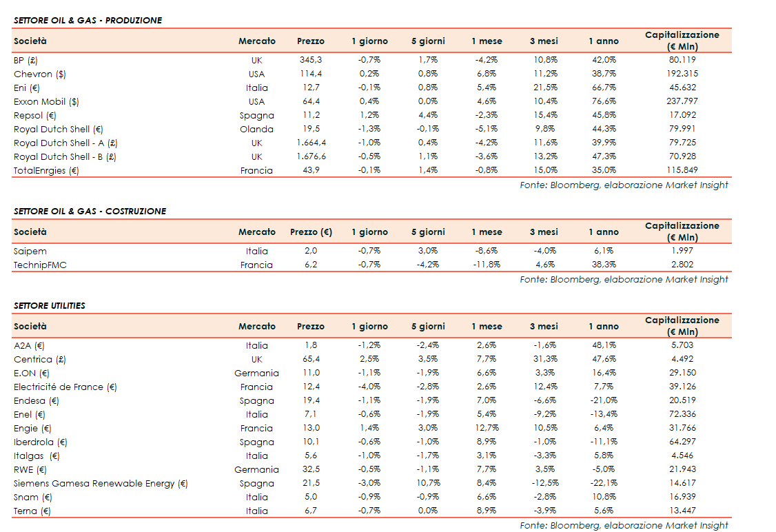
Task: Click the Royal Dutch Shell - B (£) name
Action: [65, 156]
